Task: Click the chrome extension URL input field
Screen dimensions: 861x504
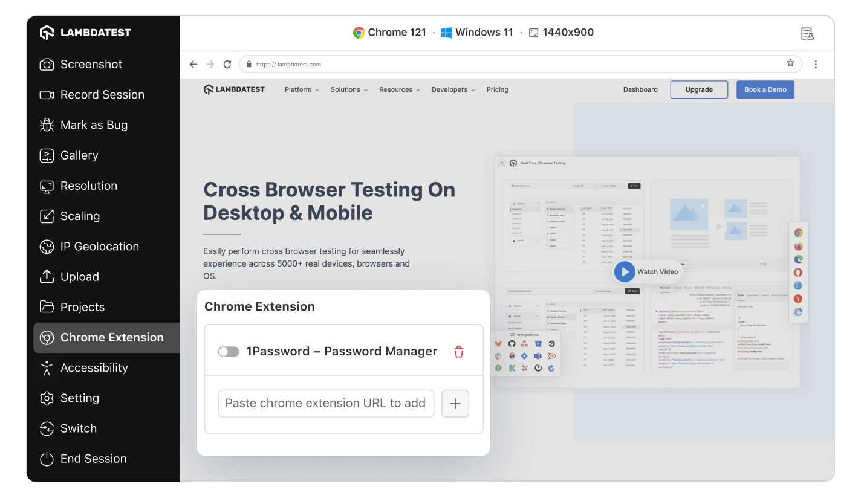Action: coord(326,404)
